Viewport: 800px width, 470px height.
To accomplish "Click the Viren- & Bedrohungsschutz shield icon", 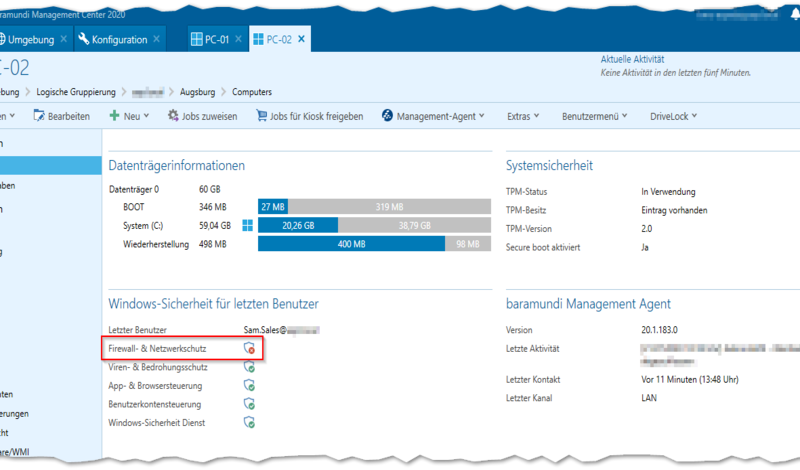I will click(x=249, y=367).
